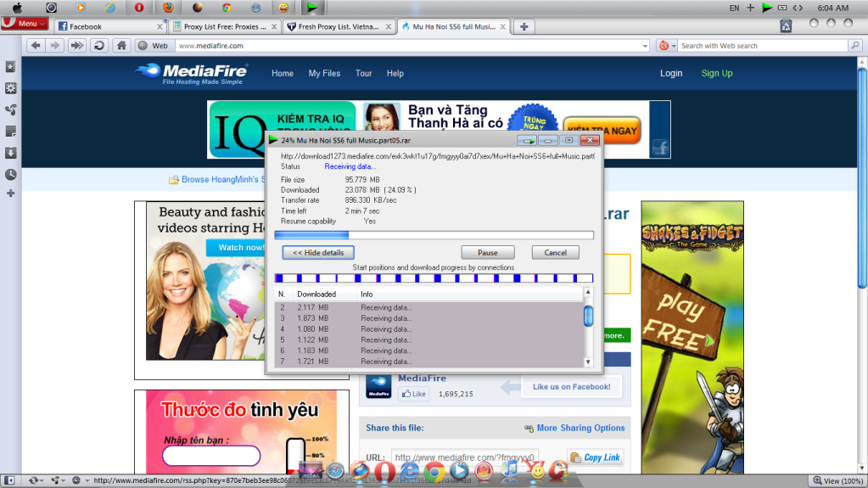Image resolution: width=868 pixels, height=488 pixels.
Task: Click the Info column header
Action: (469, 294)
